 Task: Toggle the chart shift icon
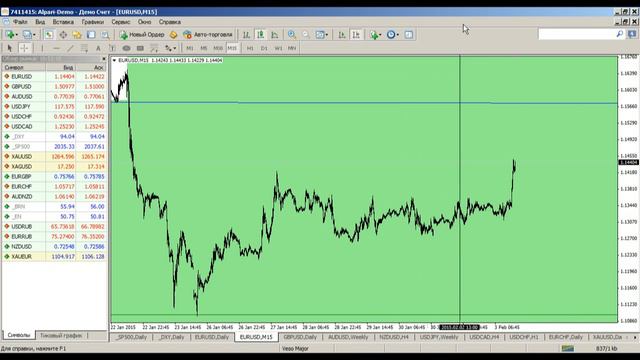pos(356,35)
